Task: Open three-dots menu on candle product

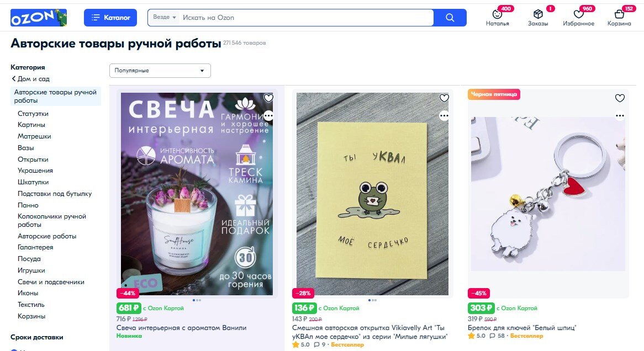Action: [268, 116]
